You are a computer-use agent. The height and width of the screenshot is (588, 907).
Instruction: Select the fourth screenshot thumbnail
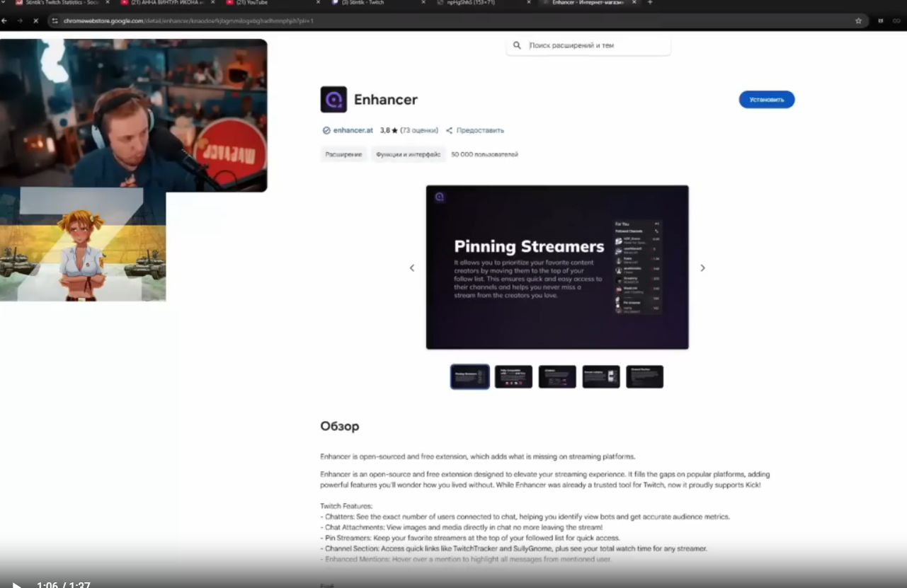[x=601, y=376]
